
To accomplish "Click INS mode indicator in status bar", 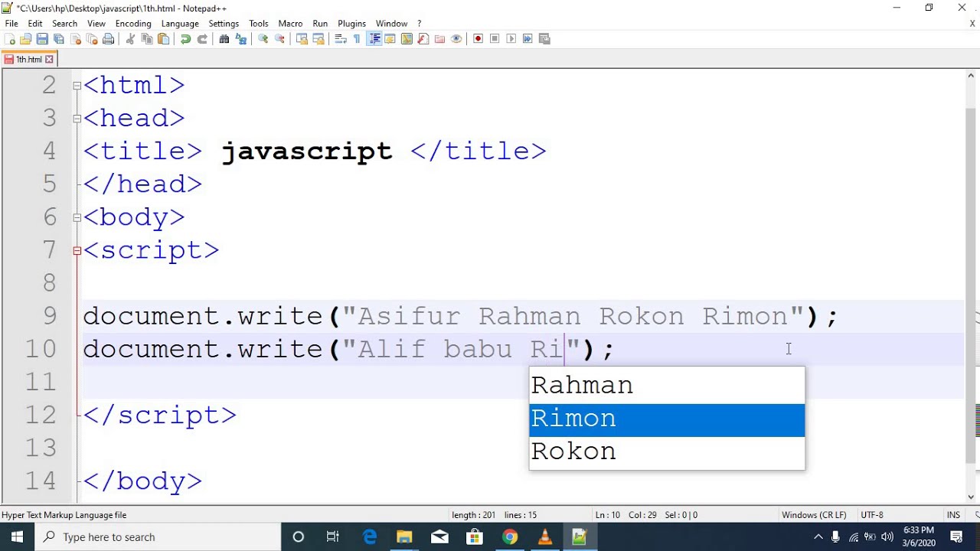I will 953,515.
